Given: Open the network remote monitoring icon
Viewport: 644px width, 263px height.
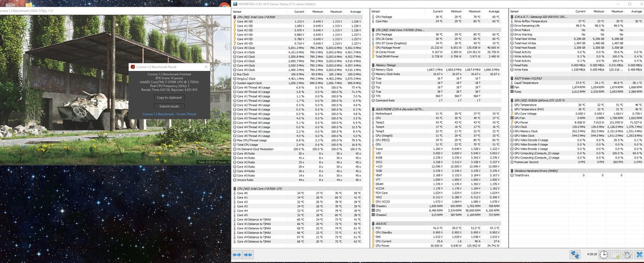Looking at the screenshot, I should click(x=575, y=255).
